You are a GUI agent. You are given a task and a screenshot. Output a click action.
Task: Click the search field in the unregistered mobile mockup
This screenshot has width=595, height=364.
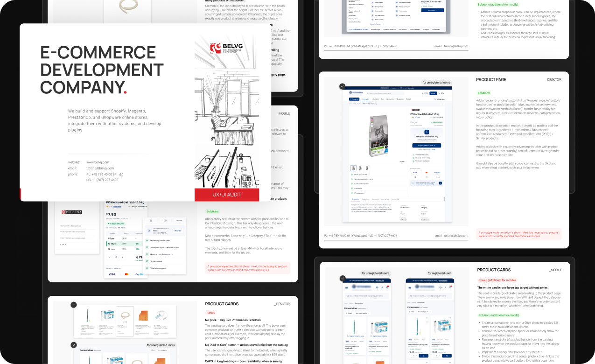pos(367,296)
